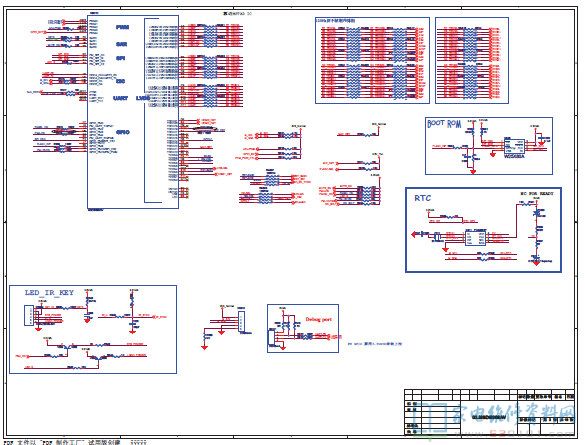Select the red Debug port label
585x445 pixels.
tap(318, 319)
